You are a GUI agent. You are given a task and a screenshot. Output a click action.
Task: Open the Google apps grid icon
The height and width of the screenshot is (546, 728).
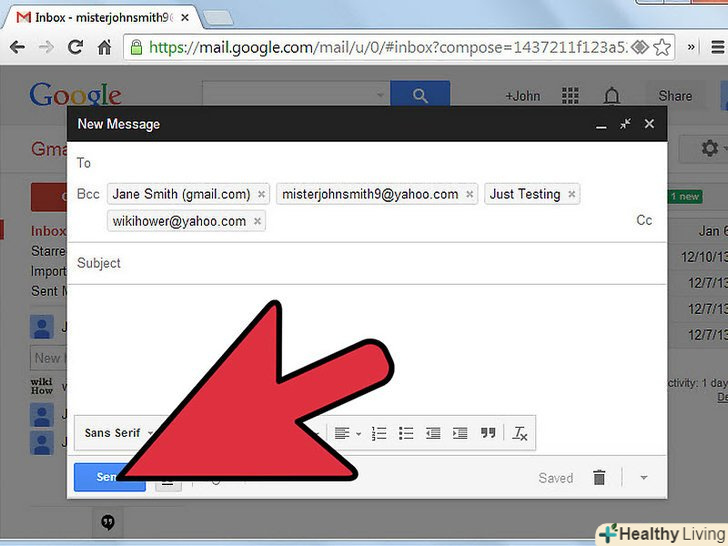tap(570, 96)
